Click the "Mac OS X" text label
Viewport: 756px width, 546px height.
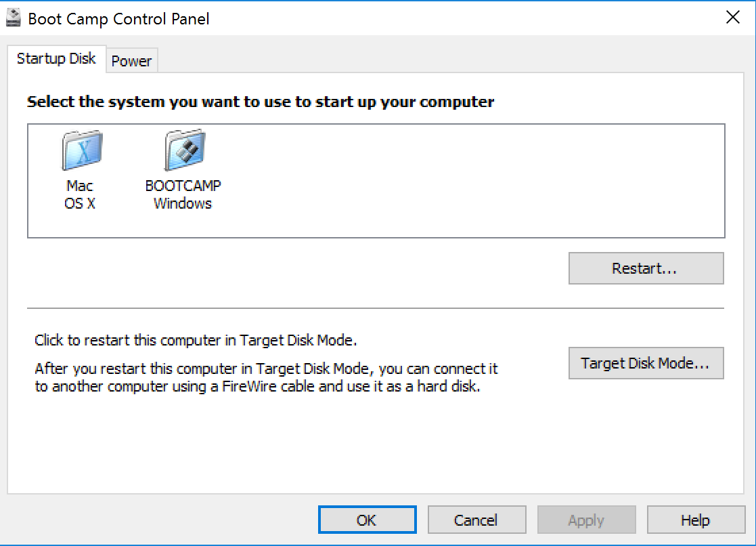click(x=80, y=195)
